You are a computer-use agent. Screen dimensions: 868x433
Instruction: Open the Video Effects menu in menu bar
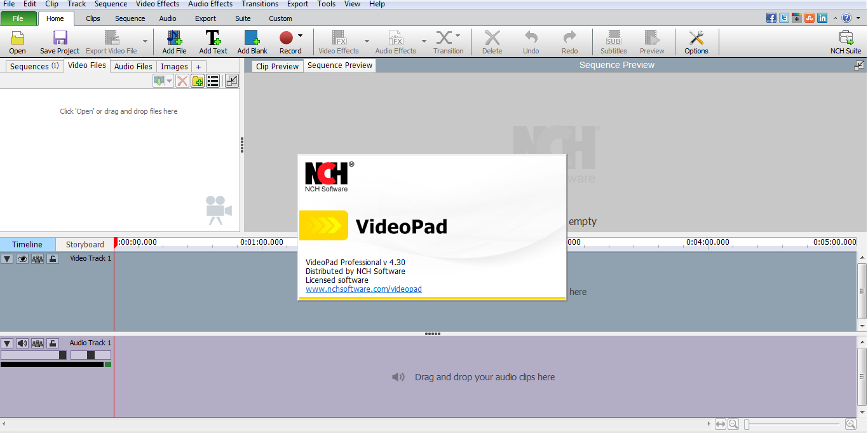(x=158, y=4)
